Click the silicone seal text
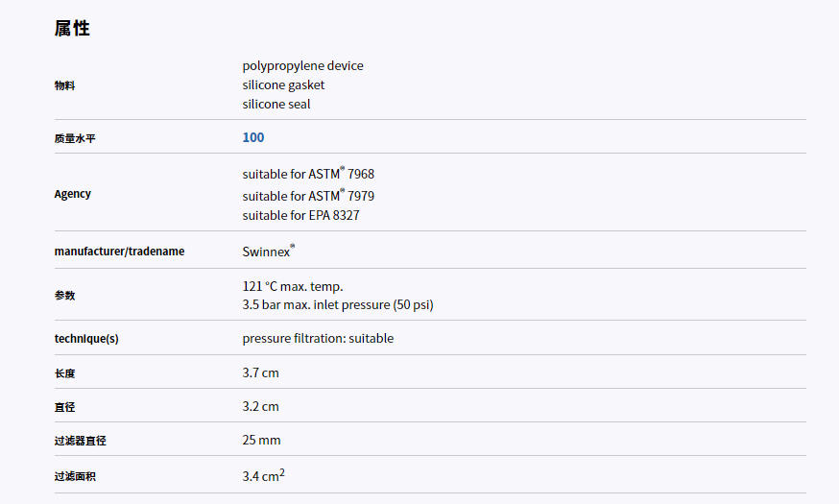Viewport: 839px width, 504px height. coord(276,105)
